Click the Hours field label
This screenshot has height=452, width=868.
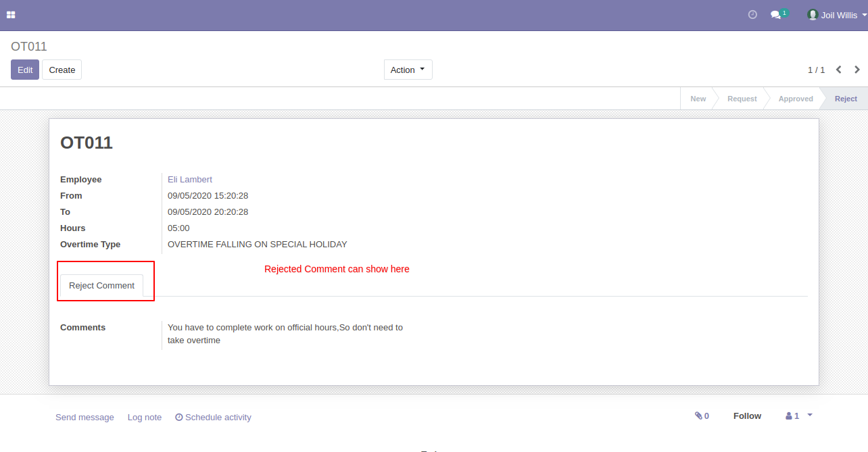pos(73,228)
